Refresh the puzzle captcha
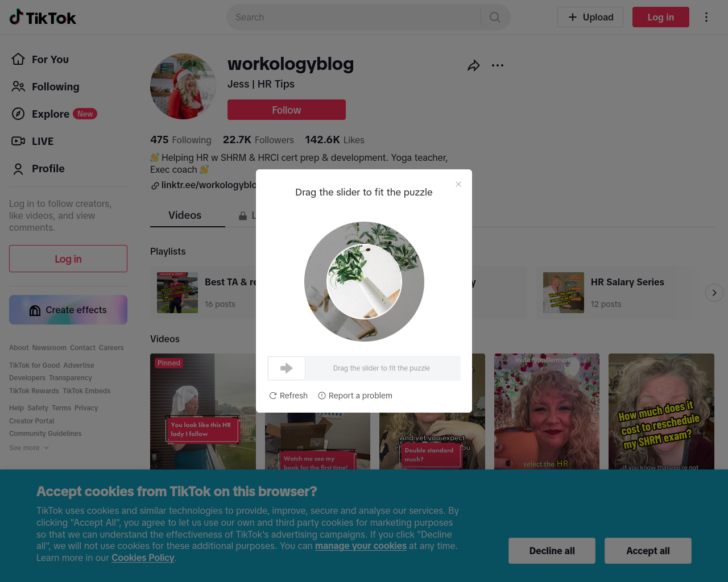 [288, 396]
